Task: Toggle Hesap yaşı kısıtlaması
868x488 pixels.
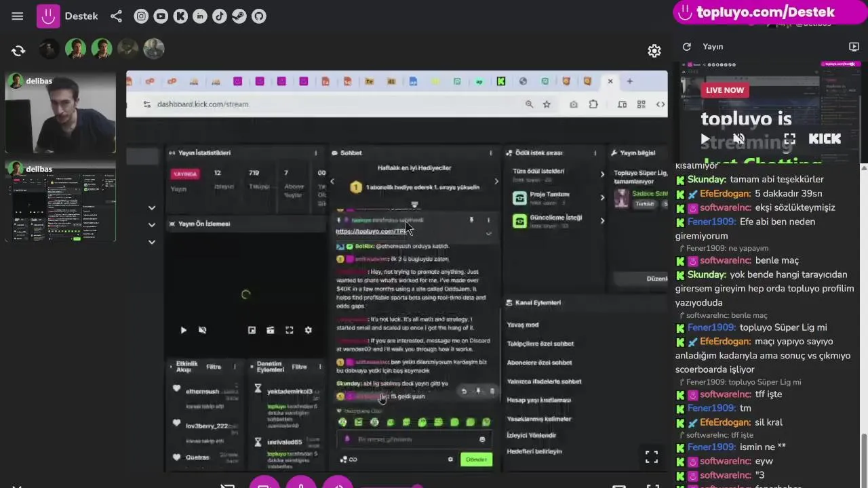Action: tap(538, 400)
